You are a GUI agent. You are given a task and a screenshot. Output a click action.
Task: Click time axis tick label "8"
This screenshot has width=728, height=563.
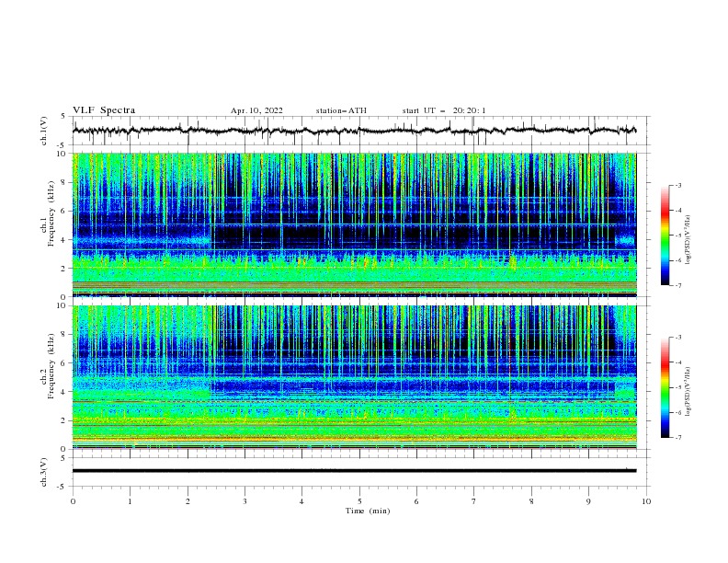pyautogui.click(x=531, y=501)
